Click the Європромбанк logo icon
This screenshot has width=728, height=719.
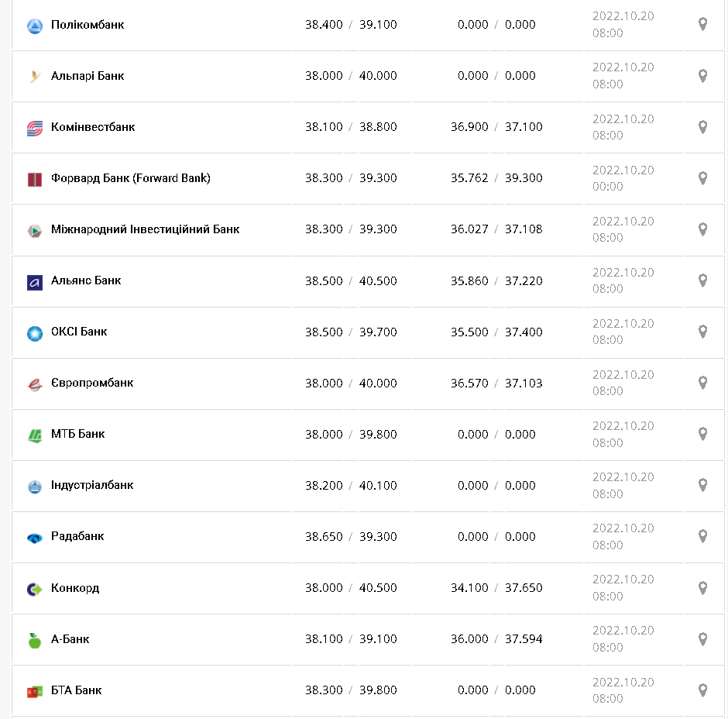tap(34, 384)
